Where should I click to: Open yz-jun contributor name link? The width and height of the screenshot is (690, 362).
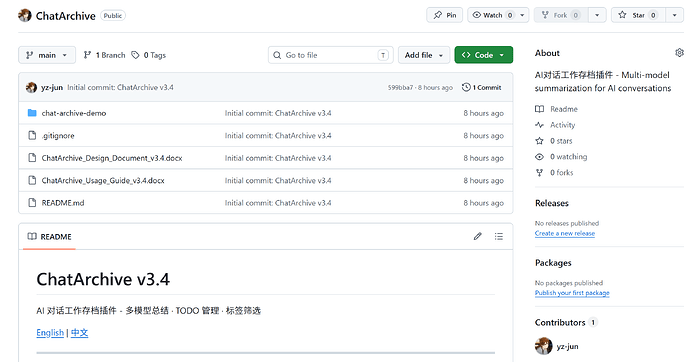click(567, 347)
